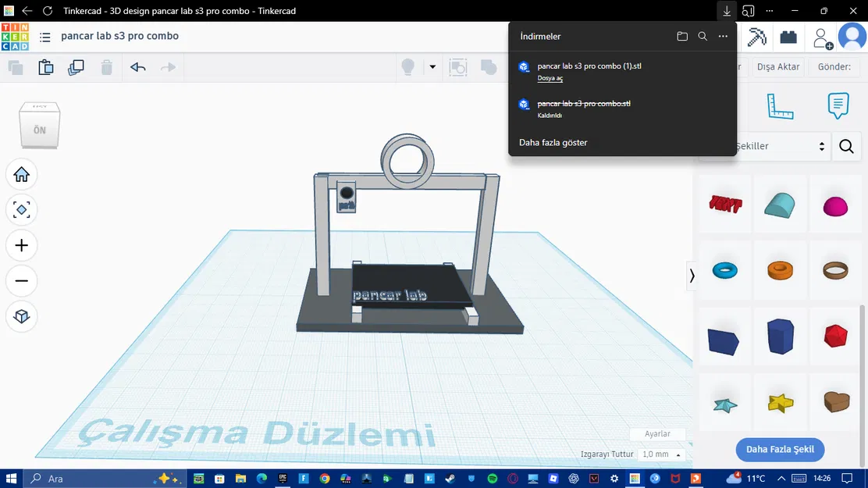868x488 pixels.
Task: Click the Undo arrow icon
Action: 138,68
